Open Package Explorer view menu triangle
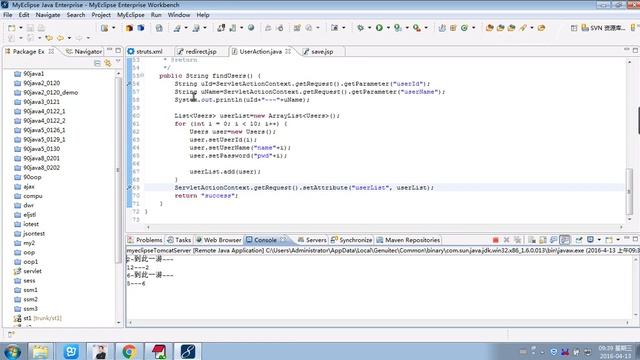This screenshot has width=640, height=360. (x=118, y=62)
